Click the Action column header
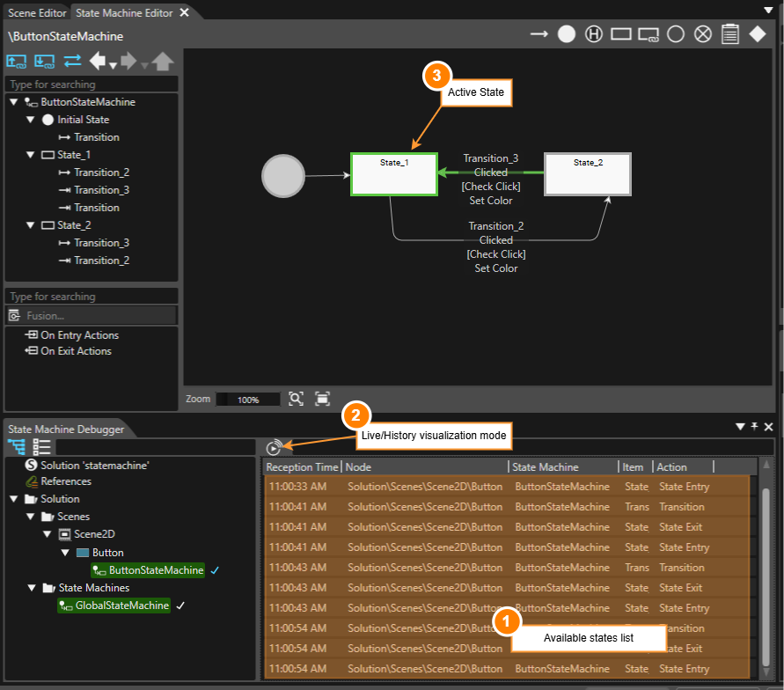 [671, 467]
